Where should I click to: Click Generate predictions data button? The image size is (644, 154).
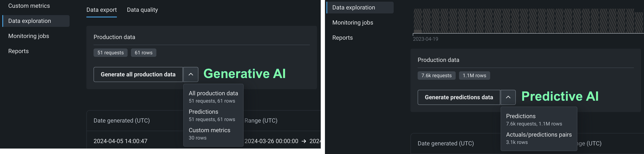point(459,97)
